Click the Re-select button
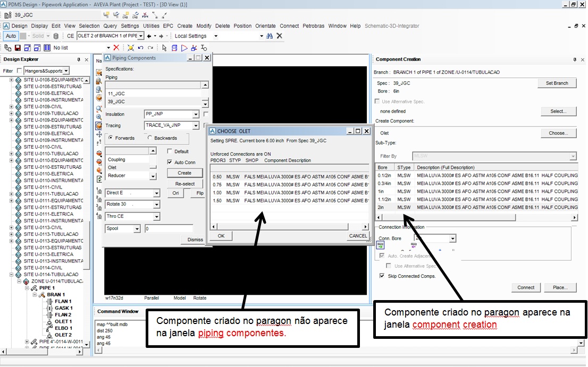This screenshot has width=588, height=367. 185,184
